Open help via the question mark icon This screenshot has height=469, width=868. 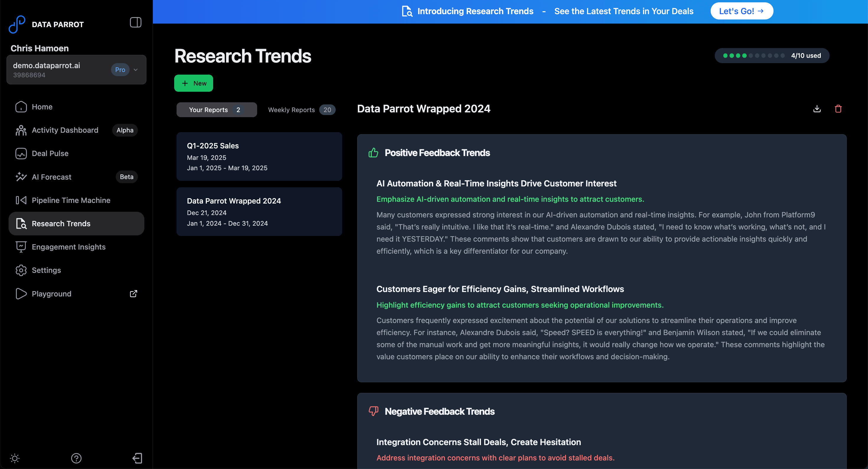click(76, 458)
